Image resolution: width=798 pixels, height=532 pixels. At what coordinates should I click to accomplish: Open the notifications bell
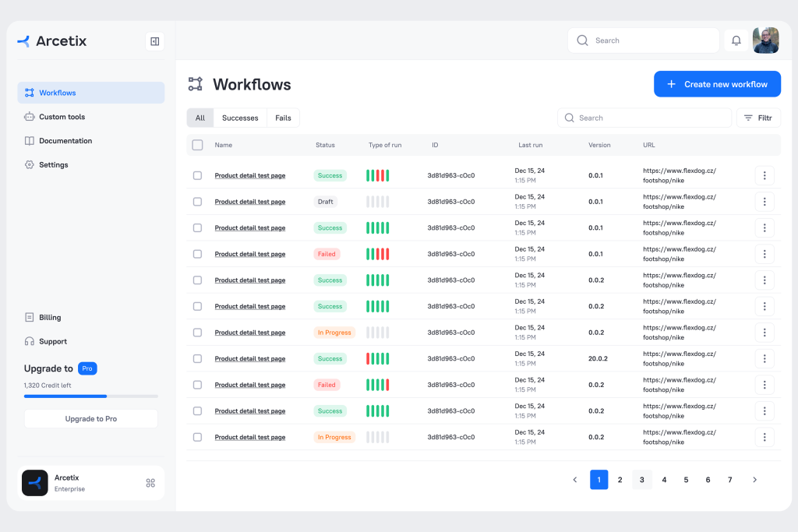coord(736,41)
